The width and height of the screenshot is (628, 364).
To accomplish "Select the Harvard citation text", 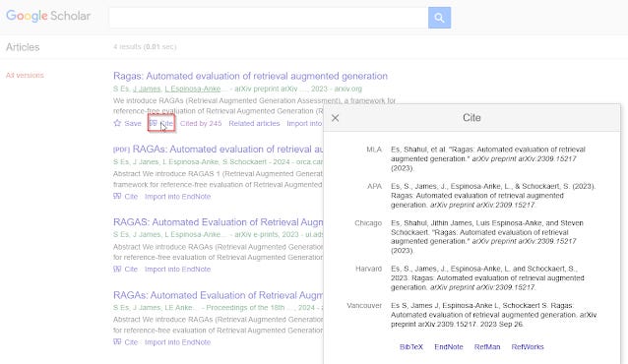I will point(487,277).
